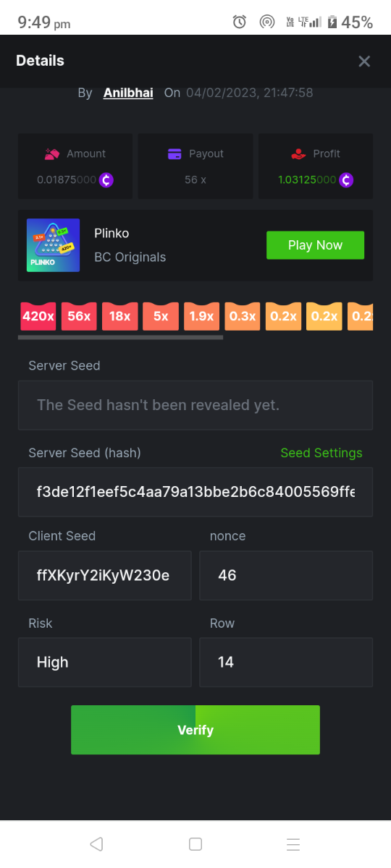Tap the Android back navigation icon
This screenshot has height=868, width=391.
(96, 844)
